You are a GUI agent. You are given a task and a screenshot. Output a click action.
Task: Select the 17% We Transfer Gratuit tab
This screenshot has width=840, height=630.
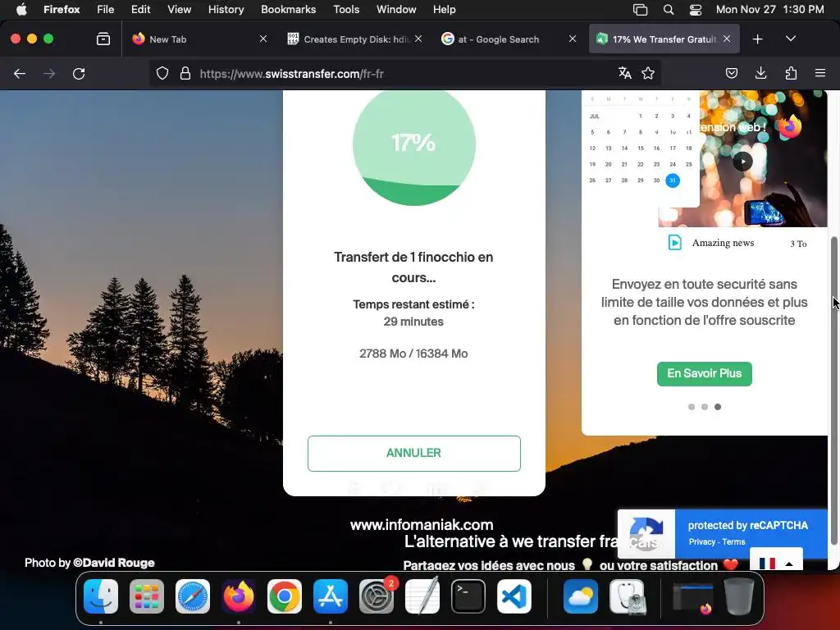click(664, 39)
